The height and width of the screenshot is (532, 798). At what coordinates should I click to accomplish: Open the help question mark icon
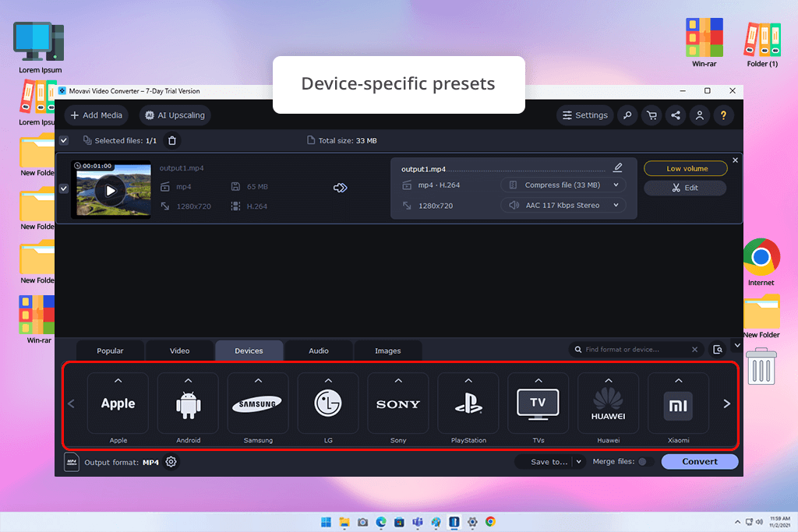723,115
